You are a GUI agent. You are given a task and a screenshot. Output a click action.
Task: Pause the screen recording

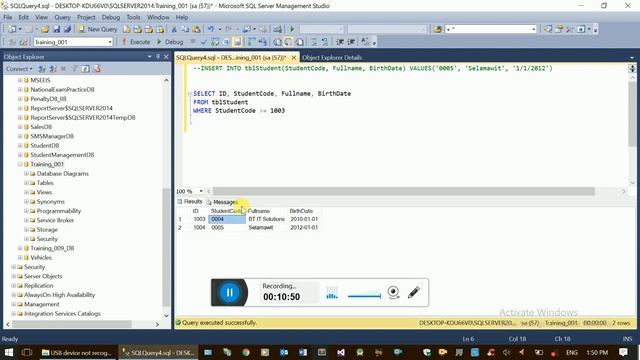pyautogui.click(x=229, y=292)
